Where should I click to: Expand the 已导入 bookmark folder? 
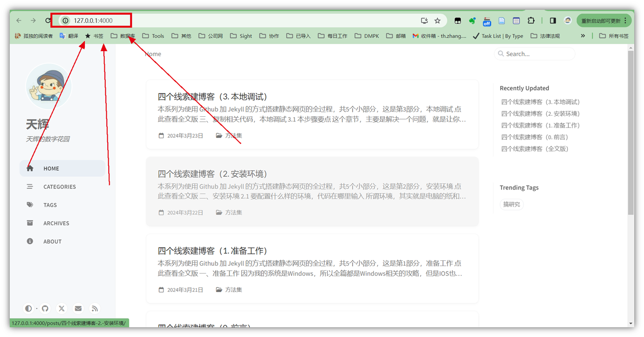click(x=299, y=36)
